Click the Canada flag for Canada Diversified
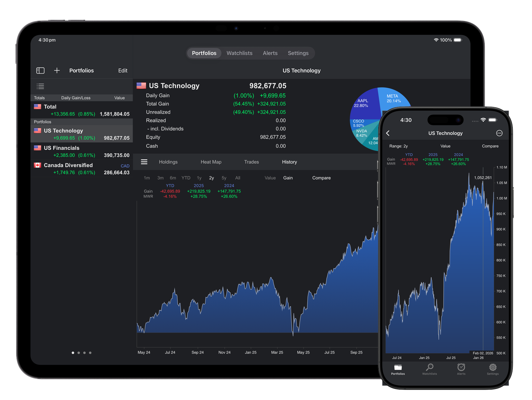This screenshot has width=532, height=400. click(38, 165)
